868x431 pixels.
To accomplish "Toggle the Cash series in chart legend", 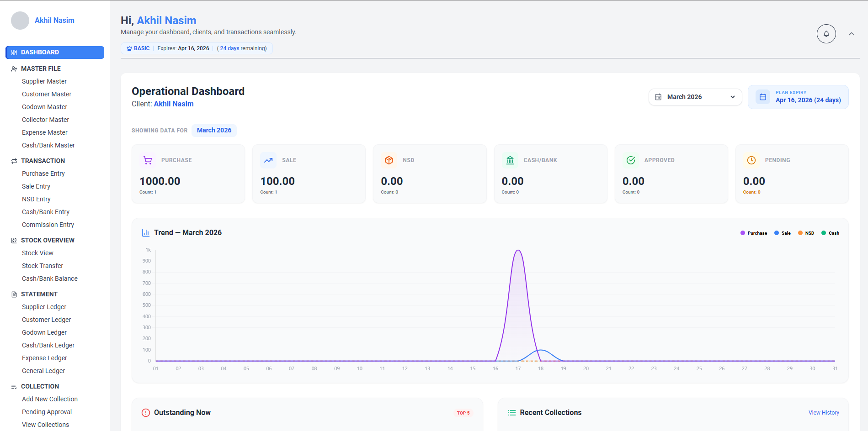I will tap(830, 233).
